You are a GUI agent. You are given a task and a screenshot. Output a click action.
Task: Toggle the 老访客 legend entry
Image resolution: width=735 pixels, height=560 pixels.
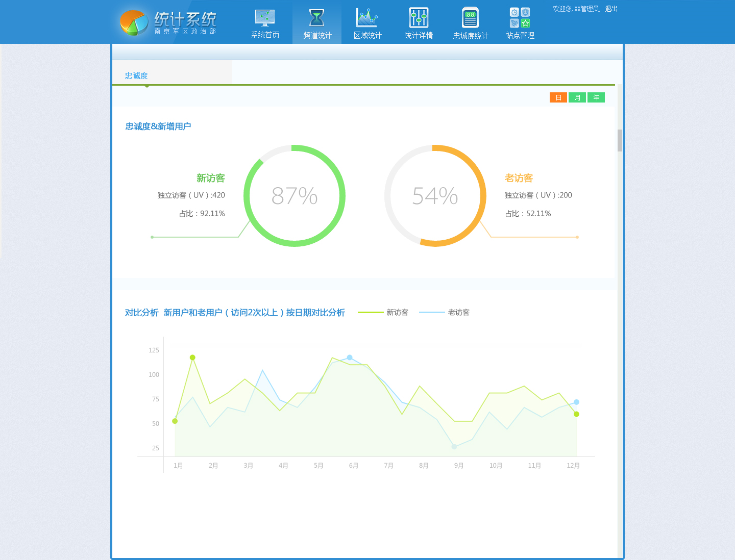coord(445,312)
